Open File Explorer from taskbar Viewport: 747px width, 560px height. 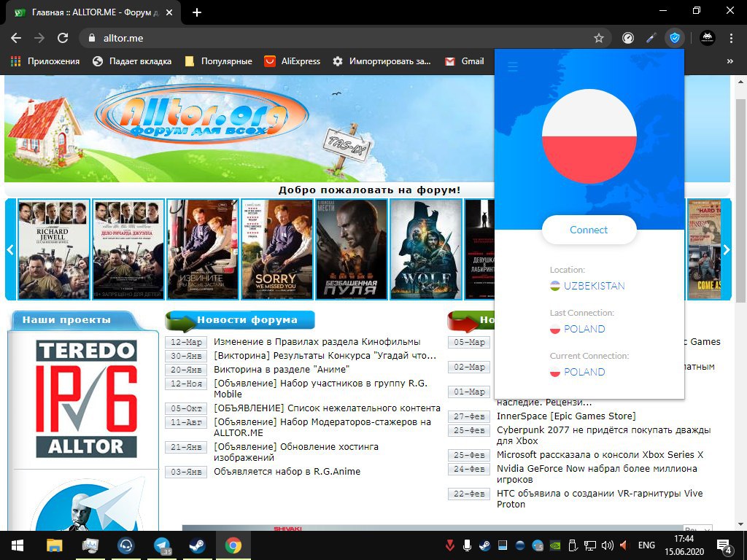[x=54, y=545]
